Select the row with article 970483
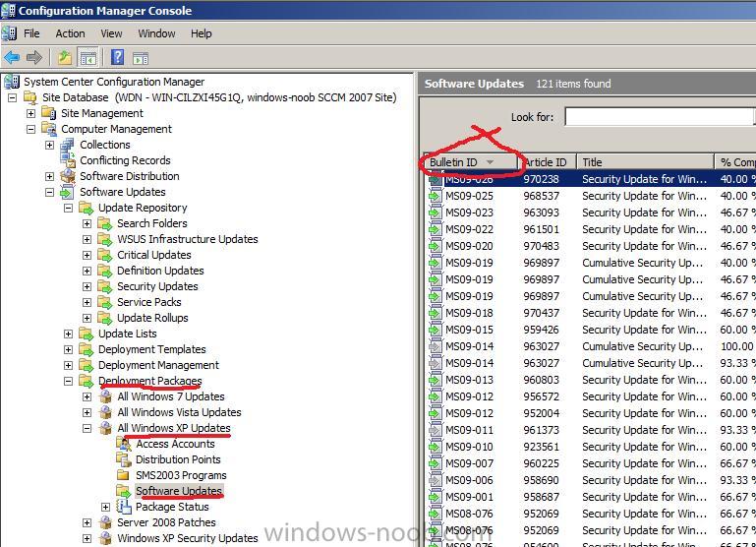Screen dimensions: 756x547 pos(591,246)
